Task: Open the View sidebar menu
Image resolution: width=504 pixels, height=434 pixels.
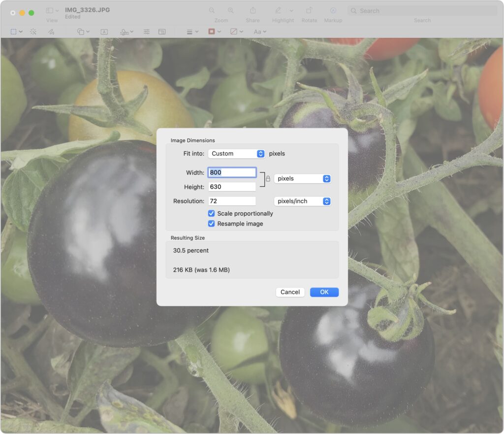Action: (52, 11)
